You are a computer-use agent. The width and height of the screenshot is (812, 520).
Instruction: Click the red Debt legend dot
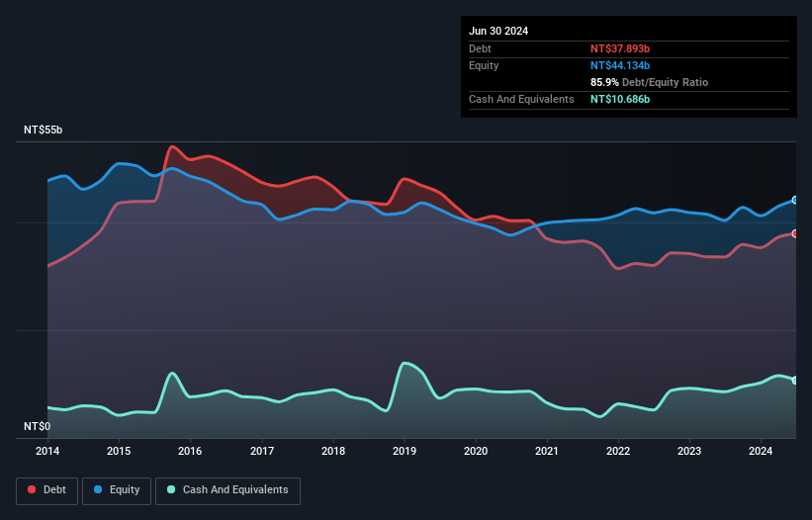[x=32, y=489]
